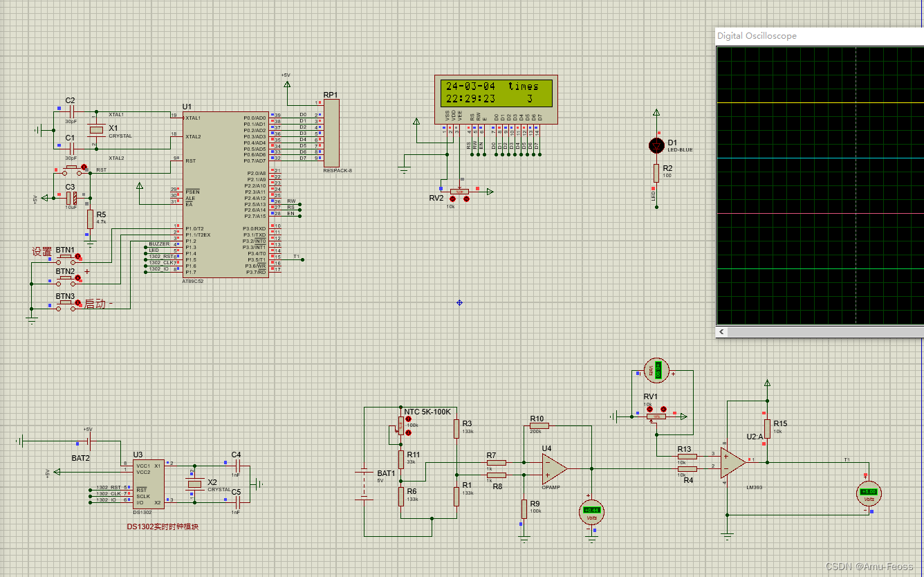Screen dimensions: 924x577
Task: Click the 1302_CLK label on U1
Action: point(160,263)
